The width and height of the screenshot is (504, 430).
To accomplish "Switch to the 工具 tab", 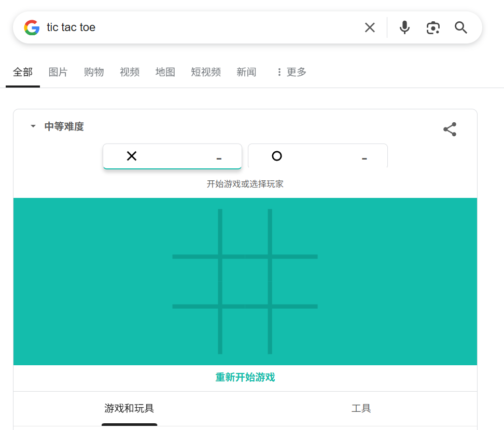I will coord(361,408).
